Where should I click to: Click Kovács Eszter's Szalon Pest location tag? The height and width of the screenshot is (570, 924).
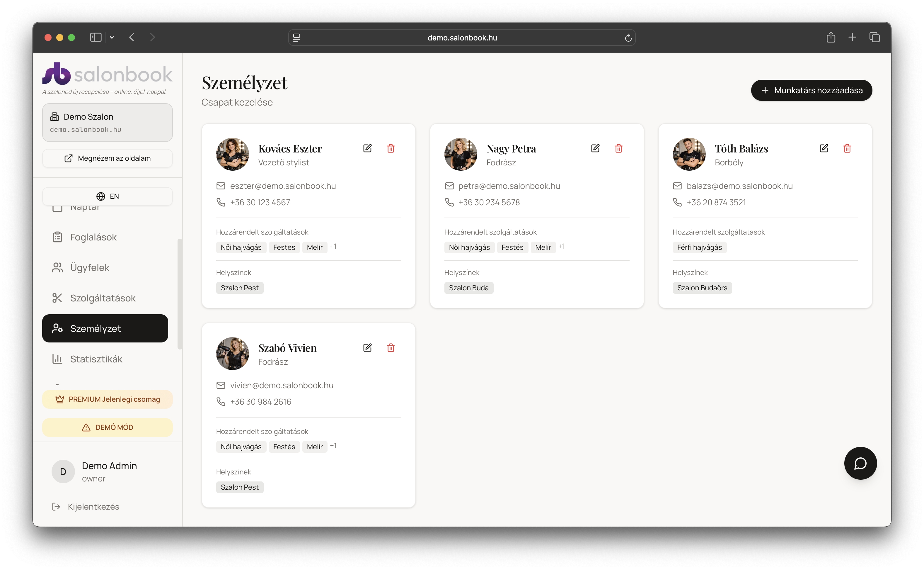[240, 288]
